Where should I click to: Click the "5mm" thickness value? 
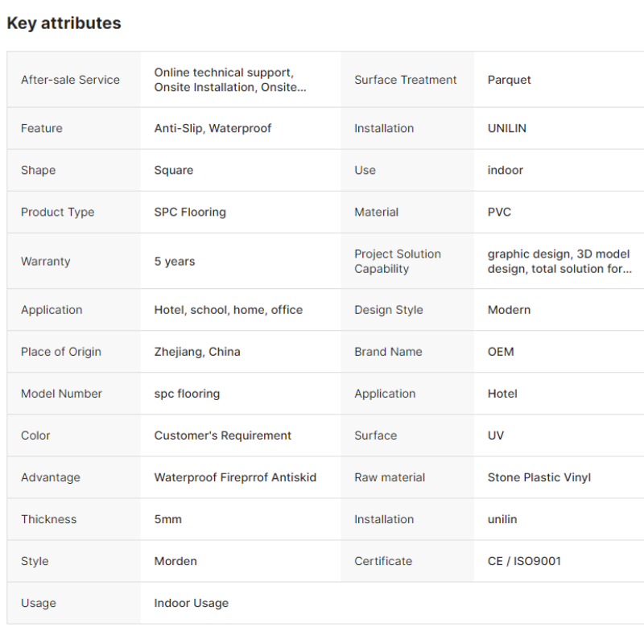click(x=168, y=519)
